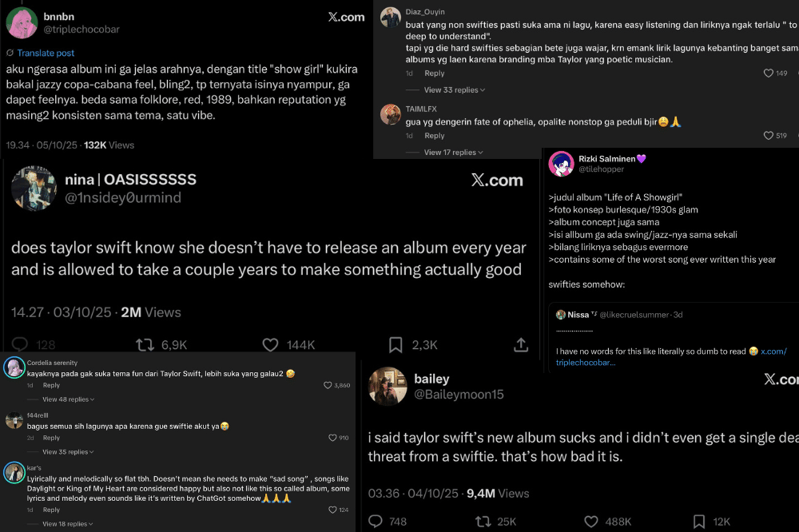Repost nina's tweet using the retweet icon
The image size is (799, 532).
click(145, 343)
